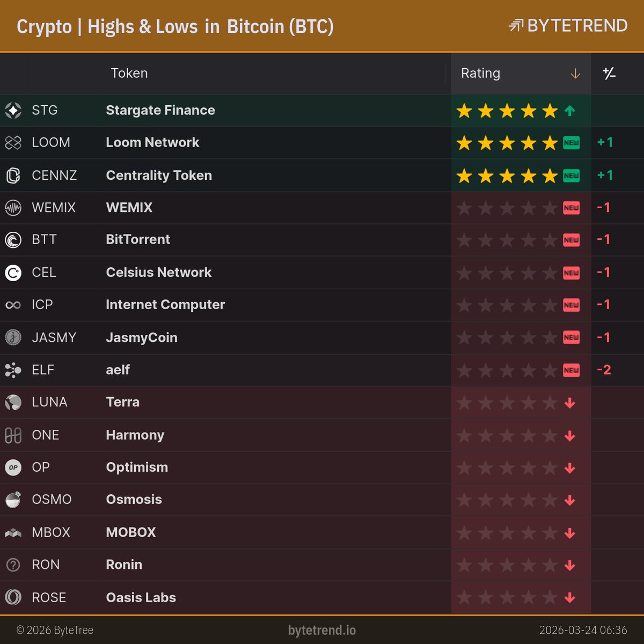This screenshot has height=644, width=644.
Task: Click the empty star rating for MOBOX
Action: coord(507,533)
